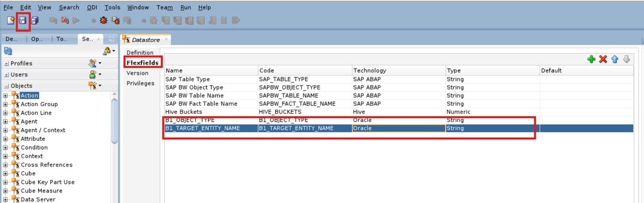Click the grey move-down arrow icon
The width and height of the screenshot is (644, 203).
click(x=626, y=59)
